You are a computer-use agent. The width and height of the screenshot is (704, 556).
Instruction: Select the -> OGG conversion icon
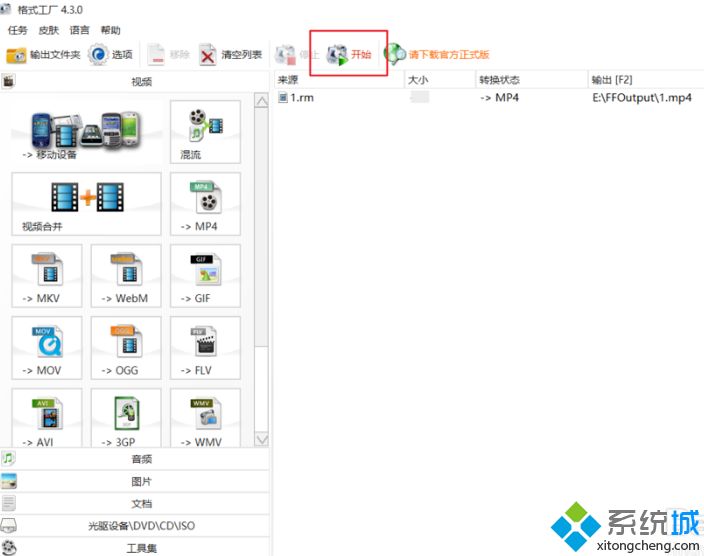tap(126, 348)
